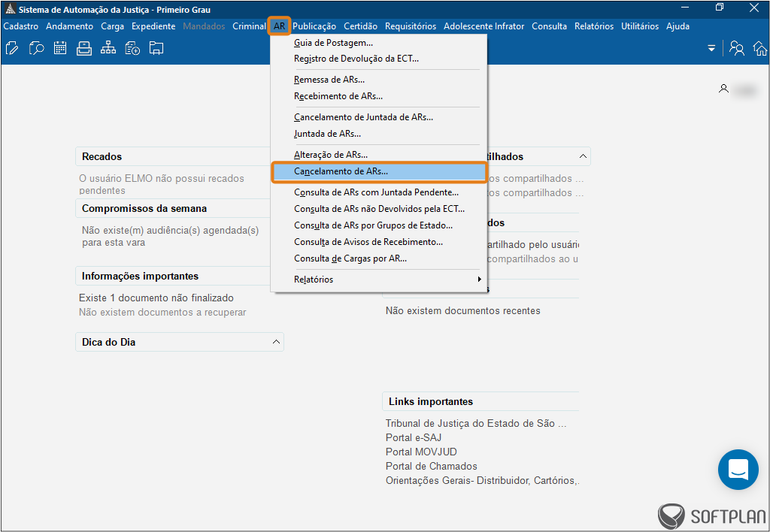Open the calendar toolbar icon

60,48
